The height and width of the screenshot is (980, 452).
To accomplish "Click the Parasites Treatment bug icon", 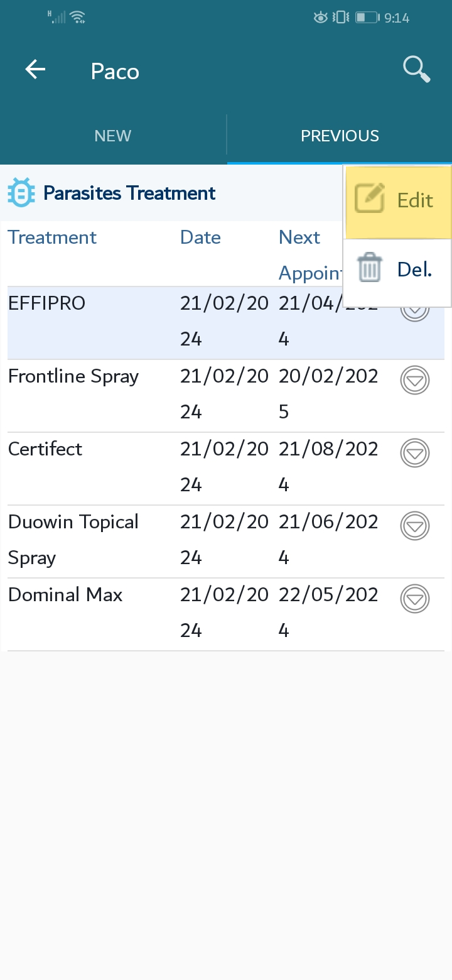I will 21,193.
